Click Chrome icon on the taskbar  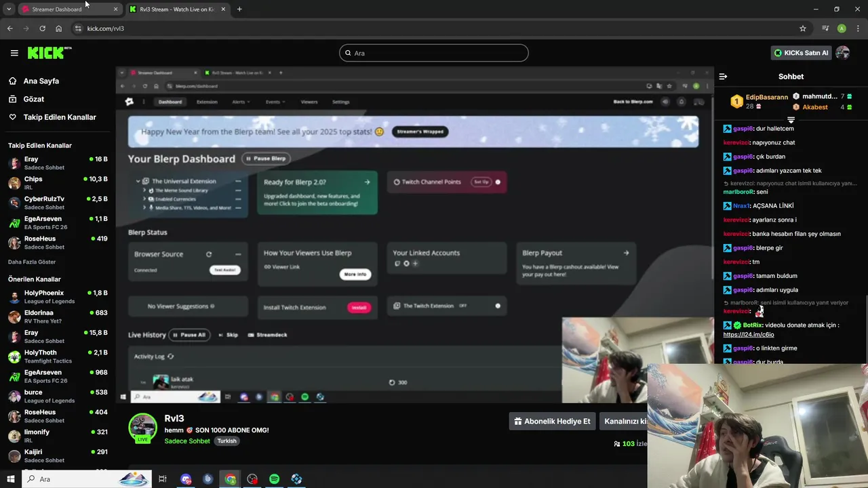(231, 479)
